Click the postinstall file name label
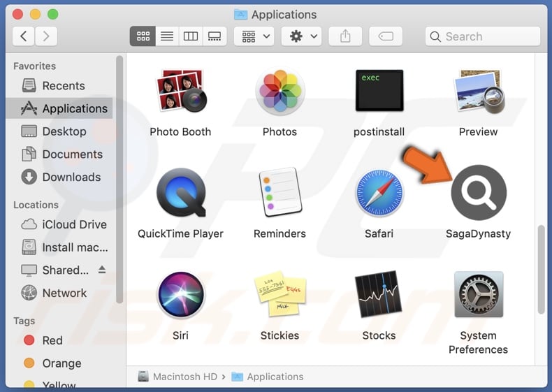 379,132
